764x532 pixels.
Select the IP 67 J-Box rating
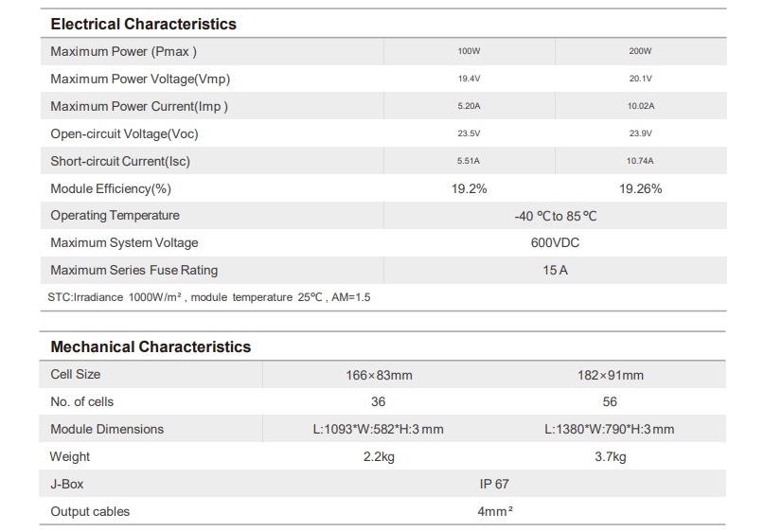point(494,484)
